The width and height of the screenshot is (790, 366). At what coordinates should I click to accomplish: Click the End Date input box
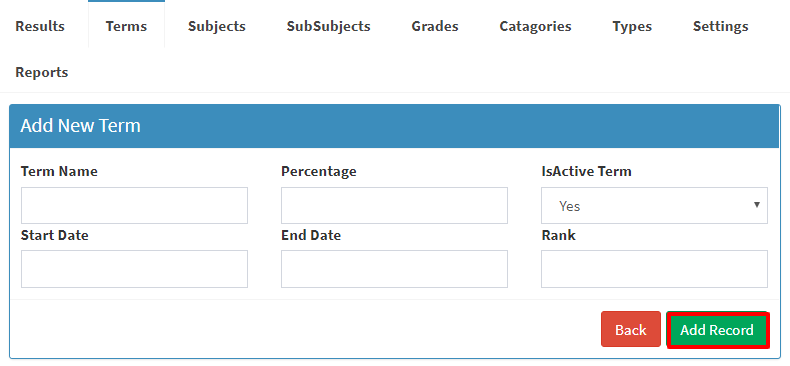point(394,269)
